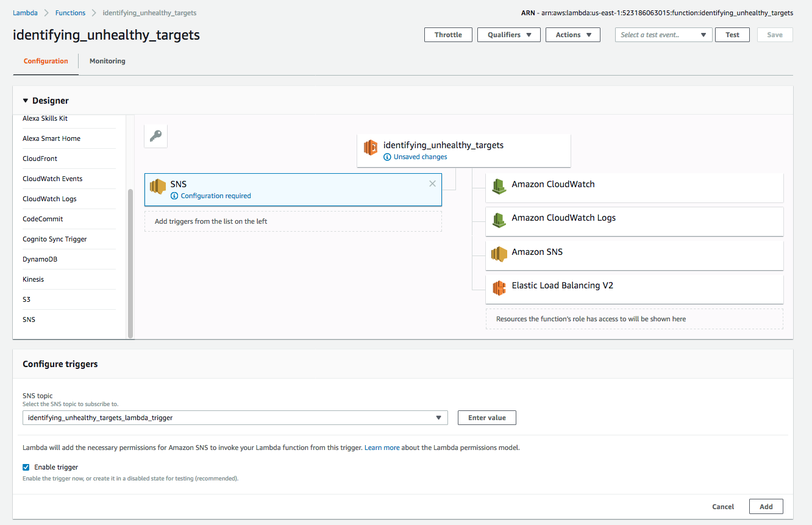The width and height of the screenshot is (812, 525).
Task: Click the Configure triggers heading
Action: click(60, 364)
